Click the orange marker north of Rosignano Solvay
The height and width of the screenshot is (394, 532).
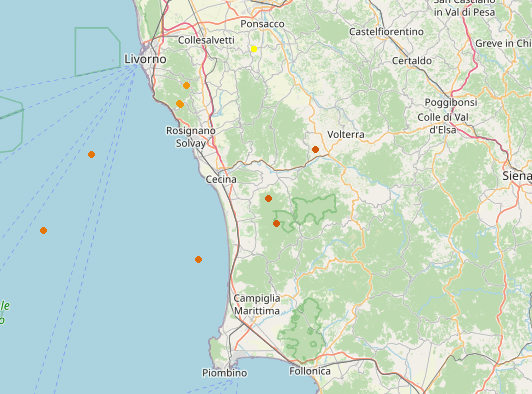180,104
